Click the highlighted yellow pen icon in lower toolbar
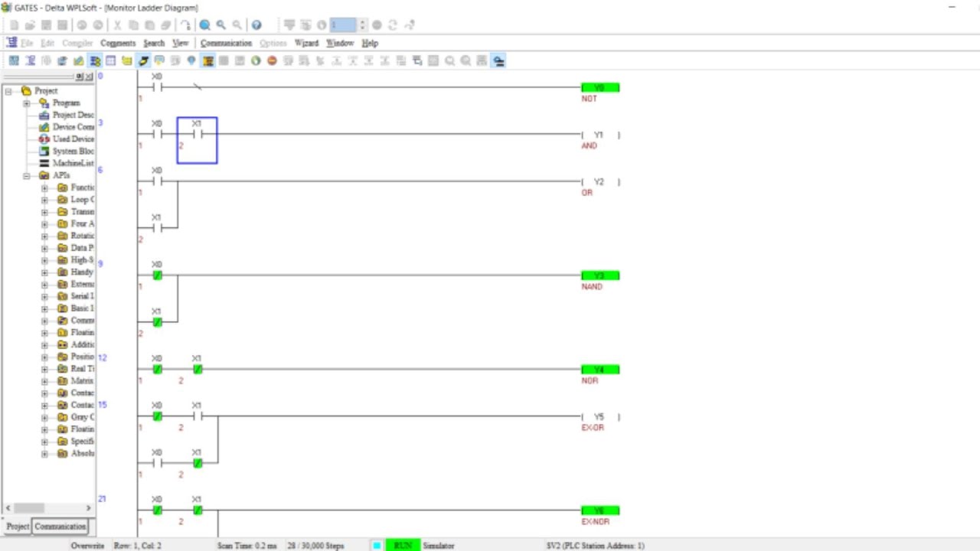The image size is (980, 551). tap(143, 60)
